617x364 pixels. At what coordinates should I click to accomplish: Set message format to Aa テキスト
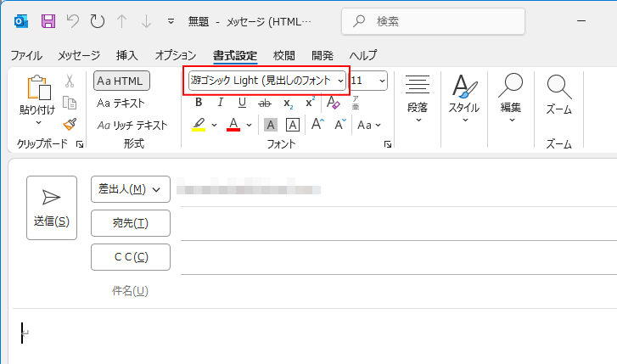[121, 104]
